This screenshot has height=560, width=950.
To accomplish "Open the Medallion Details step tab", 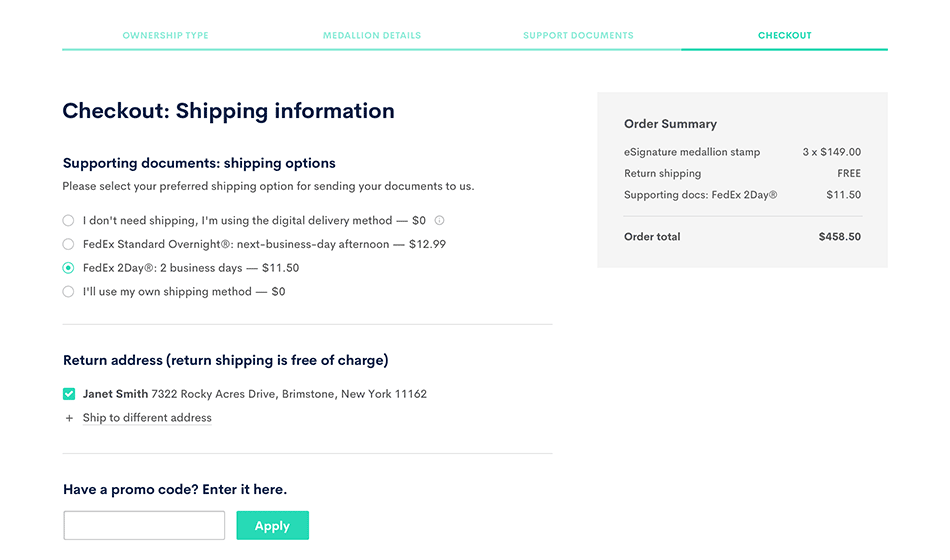I will tap(372, 36).
